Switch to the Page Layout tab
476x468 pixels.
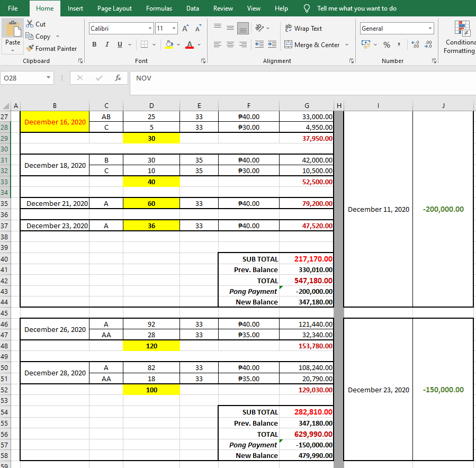coord(114,8)
